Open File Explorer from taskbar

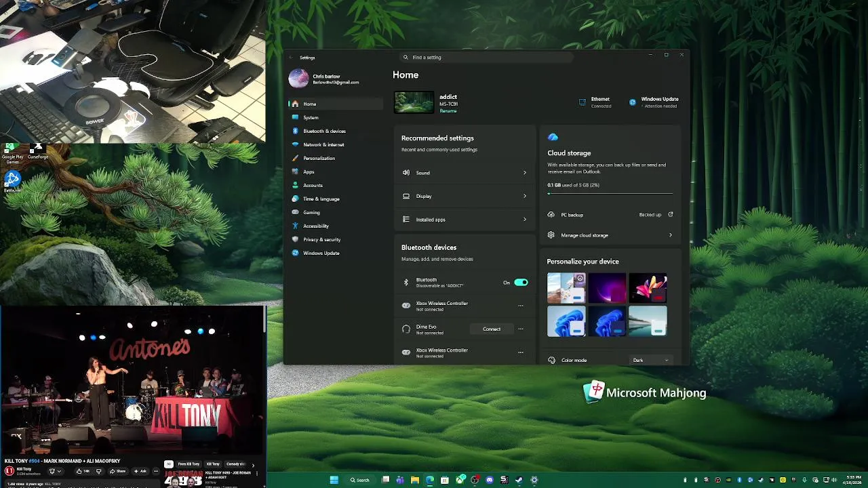(415, 480)
